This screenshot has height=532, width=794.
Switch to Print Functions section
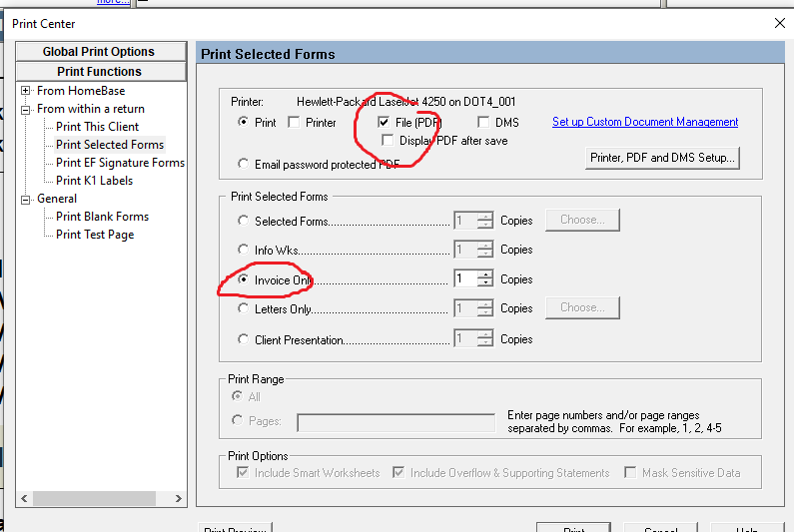(99, 72)
